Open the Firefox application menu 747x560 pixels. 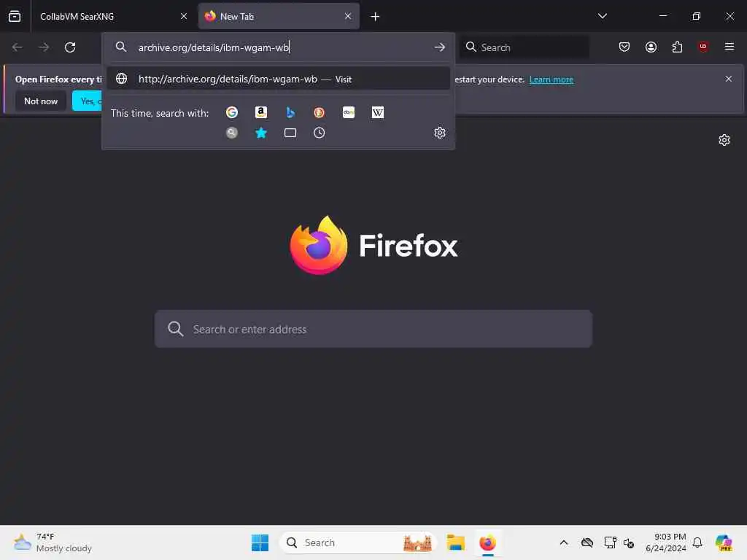pos(729,47)
